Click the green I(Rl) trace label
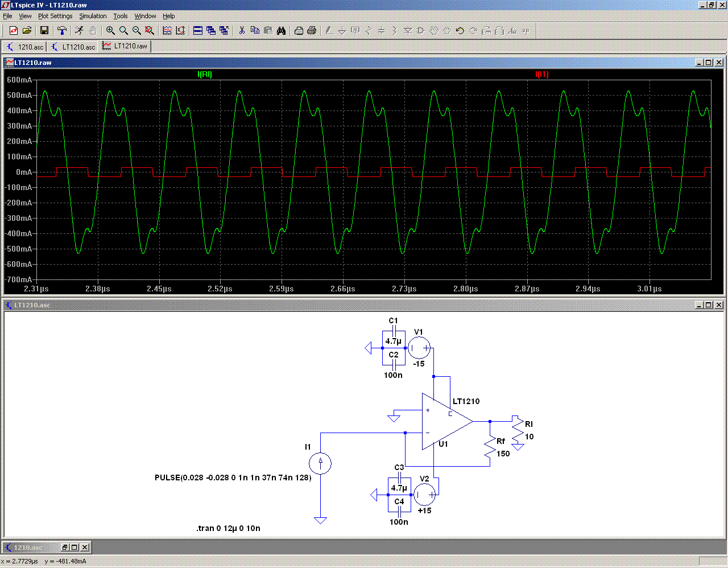This screenshot has height=568, width=728. click(x=205, y=75)
